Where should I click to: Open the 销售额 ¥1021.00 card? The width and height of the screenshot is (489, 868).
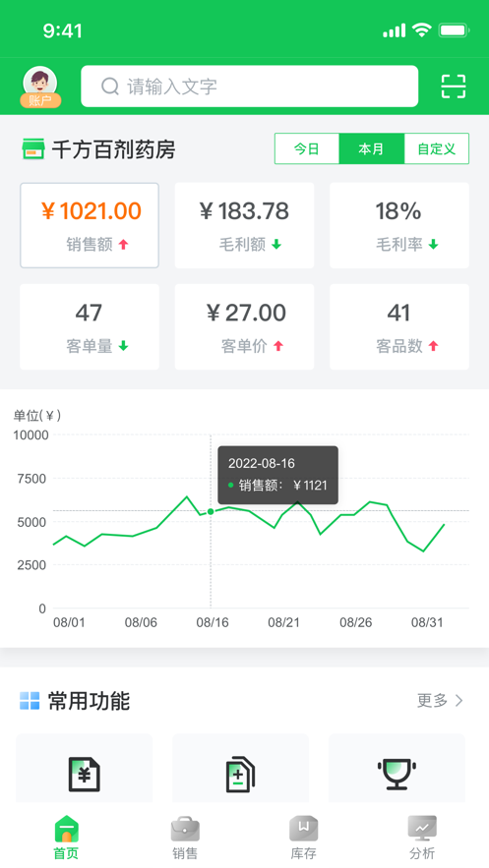pyautogui.click(x=90, y=225)
